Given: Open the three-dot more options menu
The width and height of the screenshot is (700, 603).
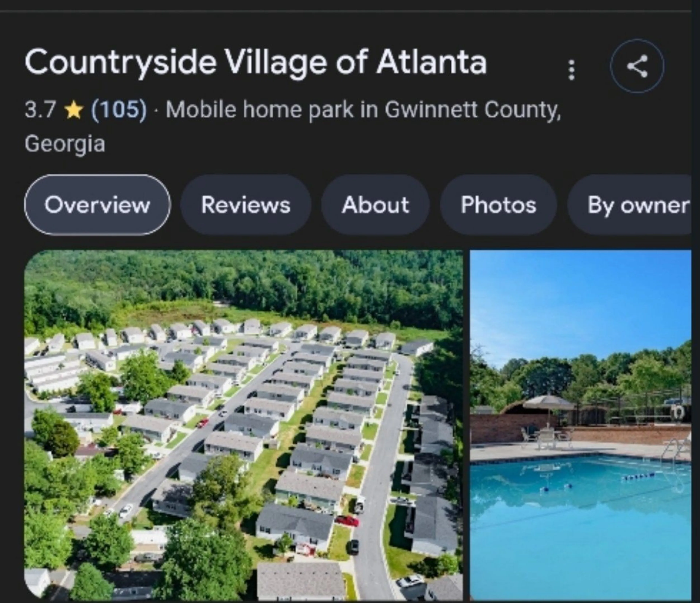Looking at the screenshot, I should tap(572, 70).
